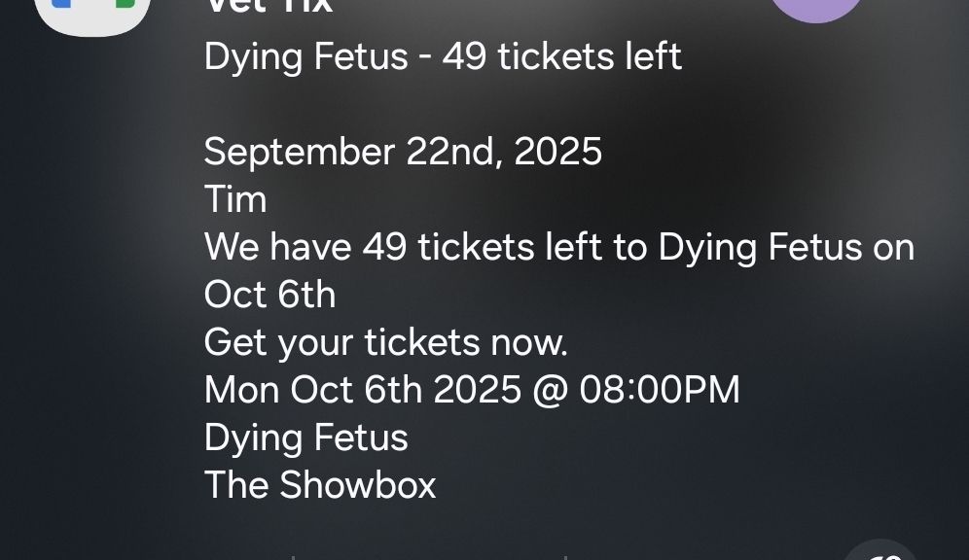Open the subject line about 49 tickets left

tap(443, 56)
